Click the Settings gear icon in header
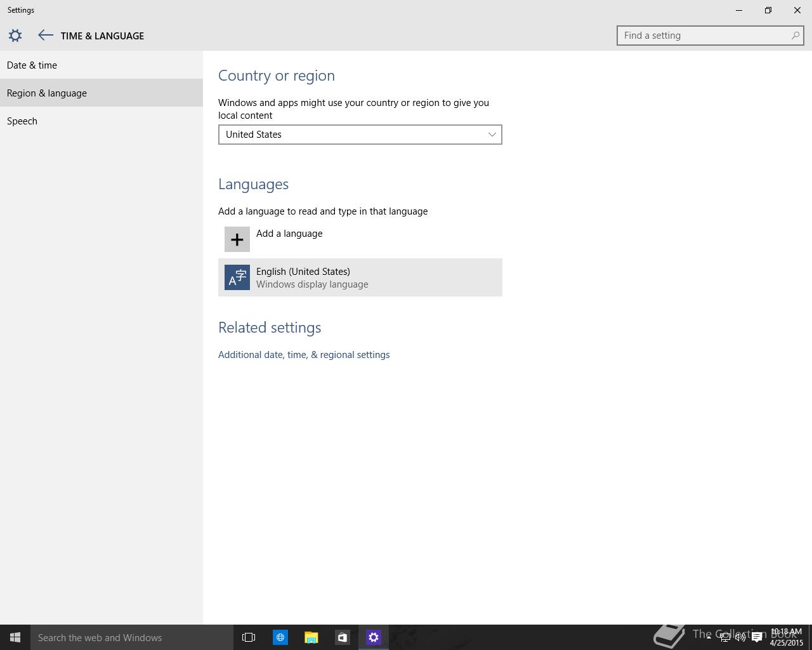The height and width of the screenshot is (650, 812). pyautogui.click(x=15, y=36)
